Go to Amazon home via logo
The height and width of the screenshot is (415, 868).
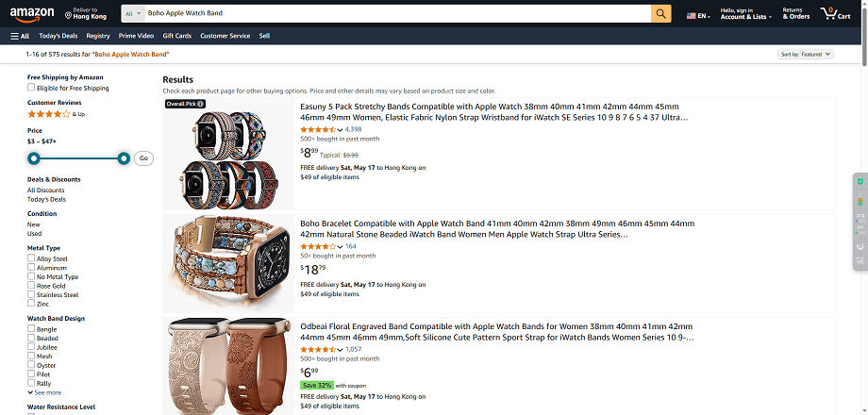tap(32, 14)
